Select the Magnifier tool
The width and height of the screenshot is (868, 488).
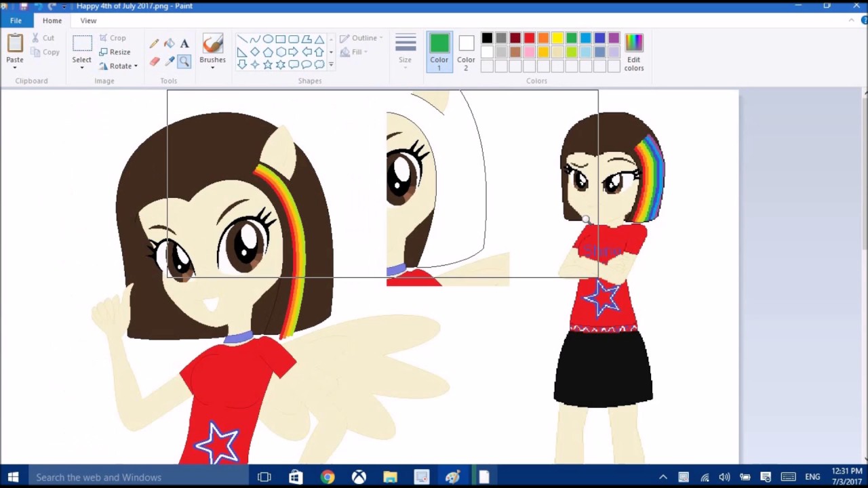tap(184, 62)
